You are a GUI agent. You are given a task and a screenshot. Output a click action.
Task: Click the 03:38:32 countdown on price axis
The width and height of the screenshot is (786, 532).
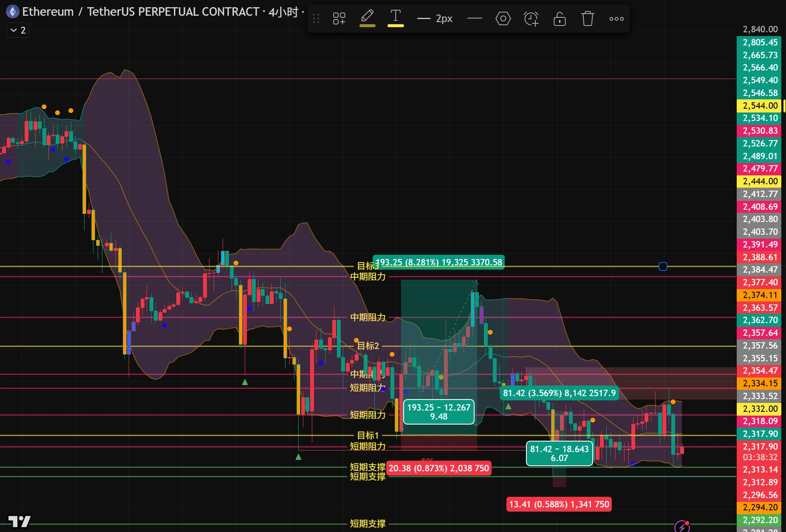(759, 457)
